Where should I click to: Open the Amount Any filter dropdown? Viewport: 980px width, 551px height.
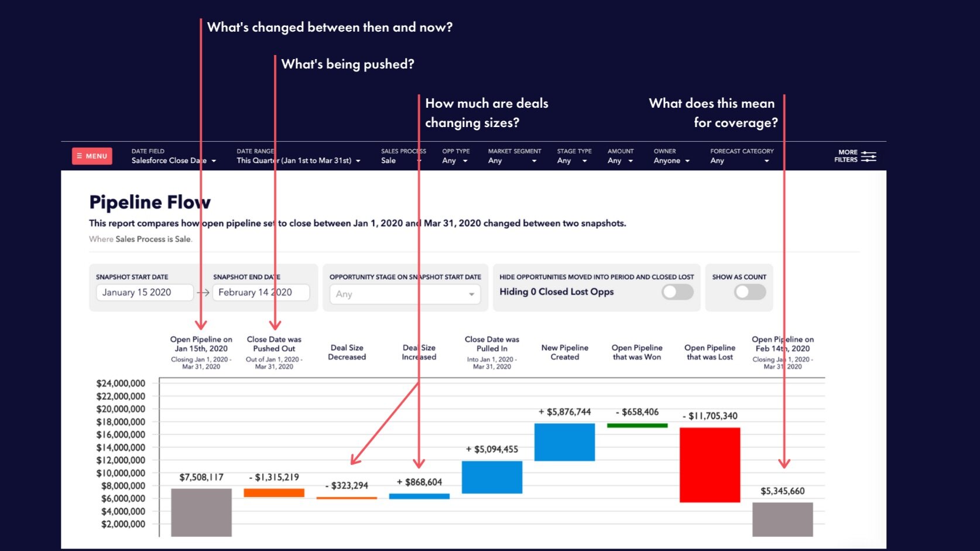click(x=621, y=156)
